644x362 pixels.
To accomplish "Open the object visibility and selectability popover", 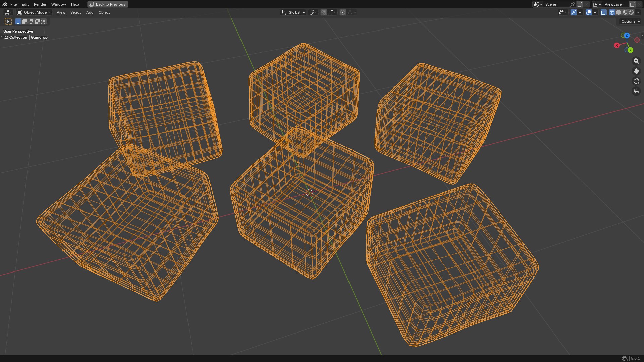I will (563, 12).
